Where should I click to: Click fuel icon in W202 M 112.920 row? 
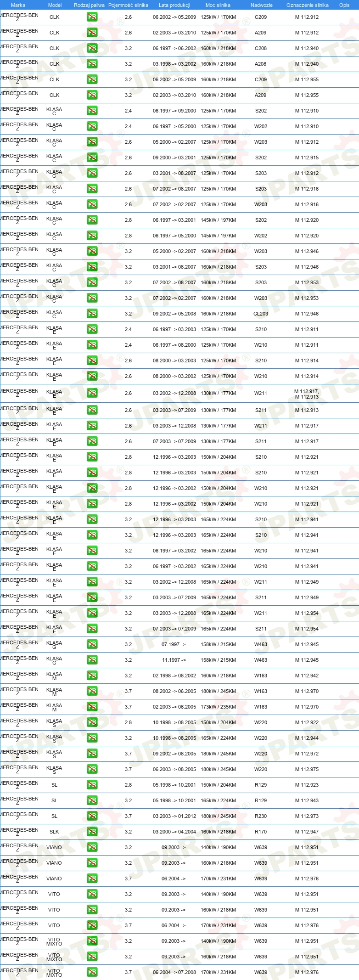(x=92, y=236)
